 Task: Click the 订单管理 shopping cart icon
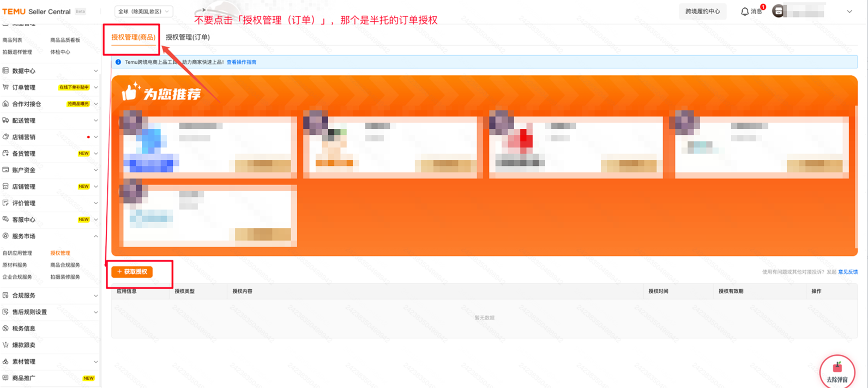[5, 87]
